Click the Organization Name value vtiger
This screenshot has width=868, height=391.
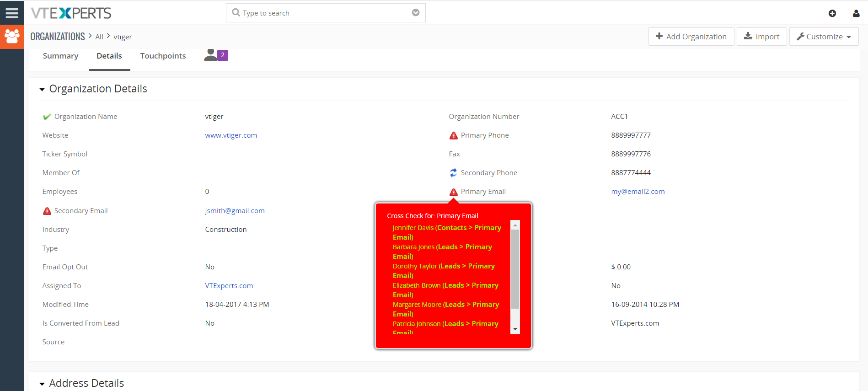[x=214, y=117]
